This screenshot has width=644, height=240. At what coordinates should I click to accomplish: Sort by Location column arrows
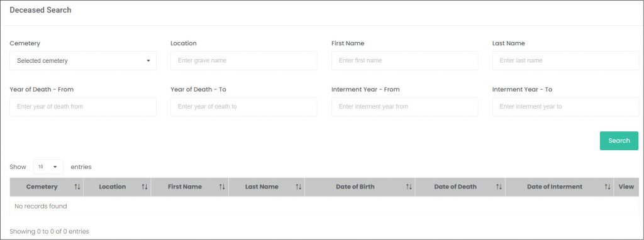point(145,187)
